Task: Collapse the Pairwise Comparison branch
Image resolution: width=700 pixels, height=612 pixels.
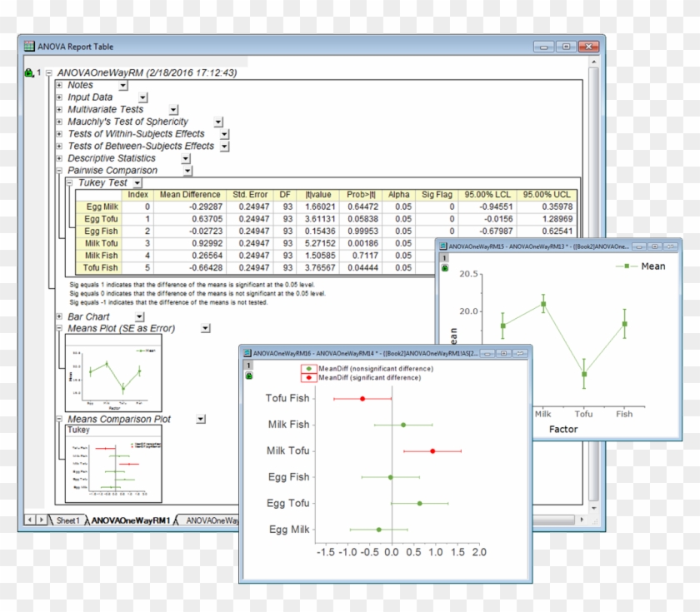Action: (x=57, y=170)
